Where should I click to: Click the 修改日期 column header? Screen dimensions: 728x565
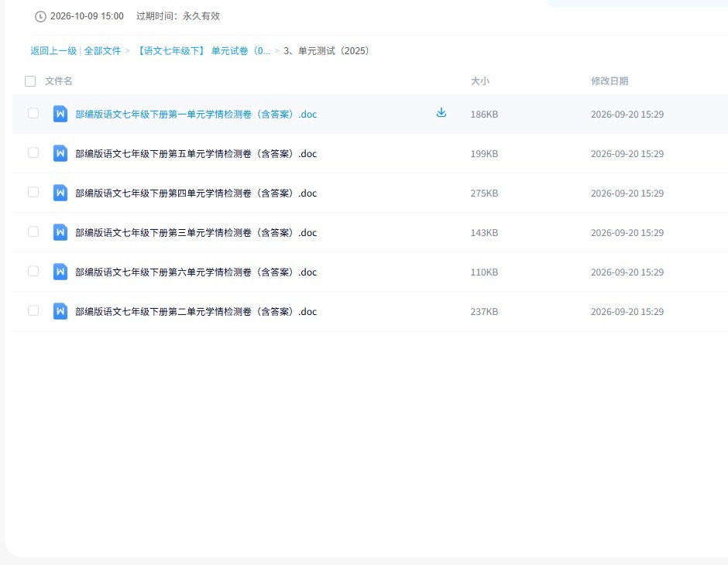(610, 81)
